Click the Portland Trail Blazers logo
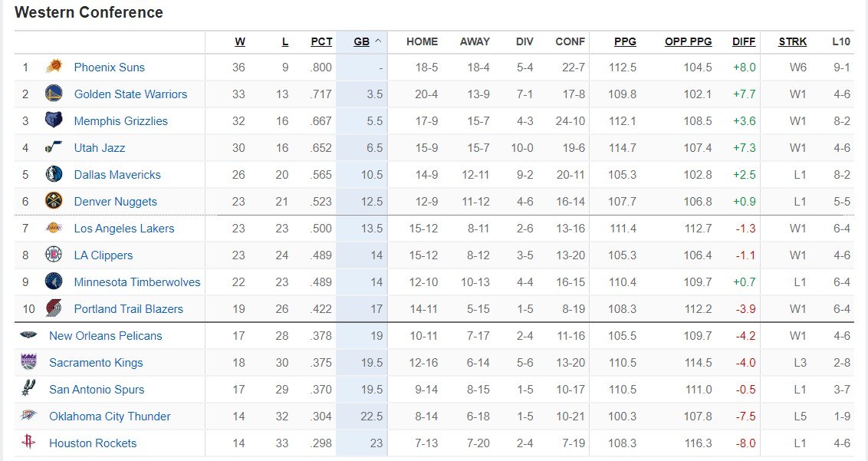Viewport: 868px width, 461px height. tap(54, 309)
